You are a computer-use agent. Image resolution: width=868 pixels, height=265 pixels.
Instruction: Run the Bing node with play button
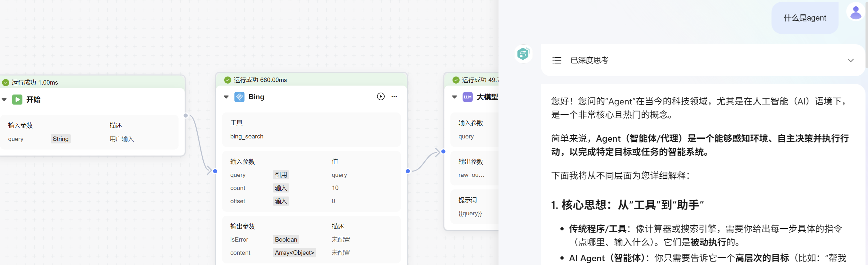coord(380,97)
